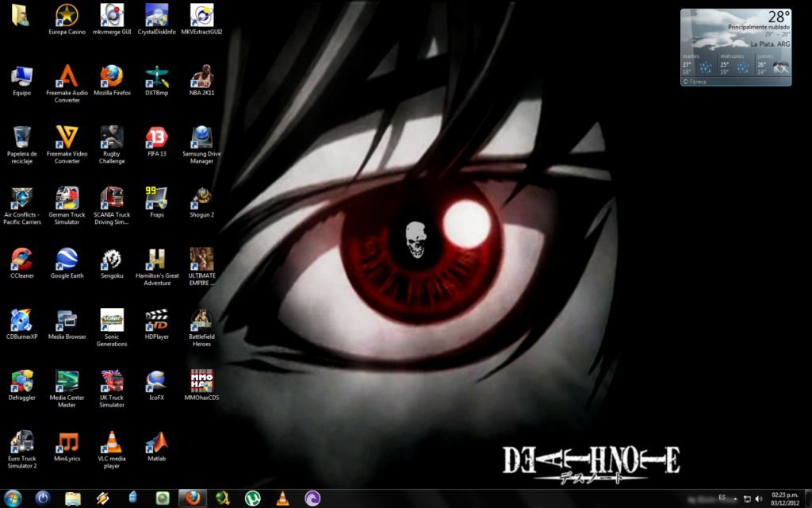The image size is (812, 508).
Task: Select the Sonic Generations icon
Action: coord(112,328)
